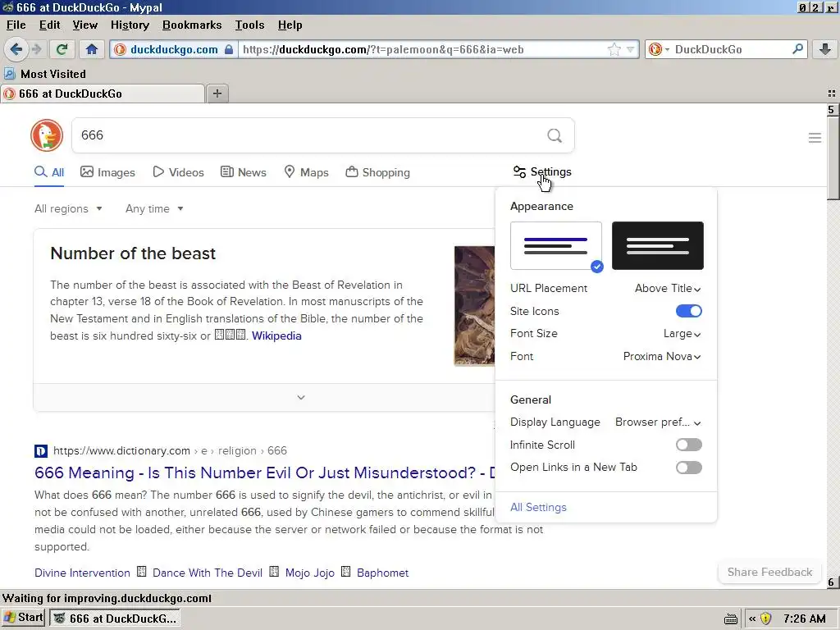
Task: Open the Most Visited bookmarks folder
Action: pyautogui.click(x=46, y=74)
